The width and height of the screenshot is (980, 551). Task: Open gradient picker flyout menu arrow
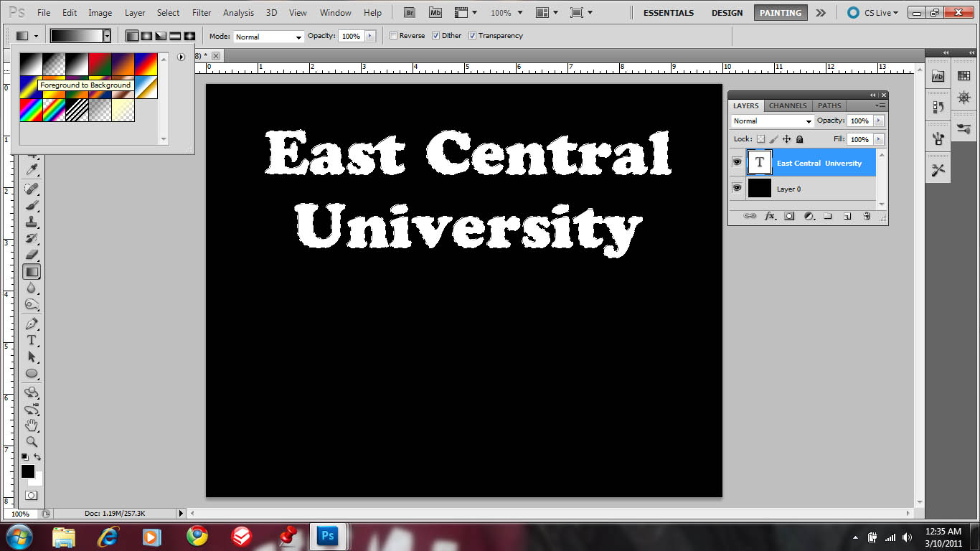click(x=182, y=57)
